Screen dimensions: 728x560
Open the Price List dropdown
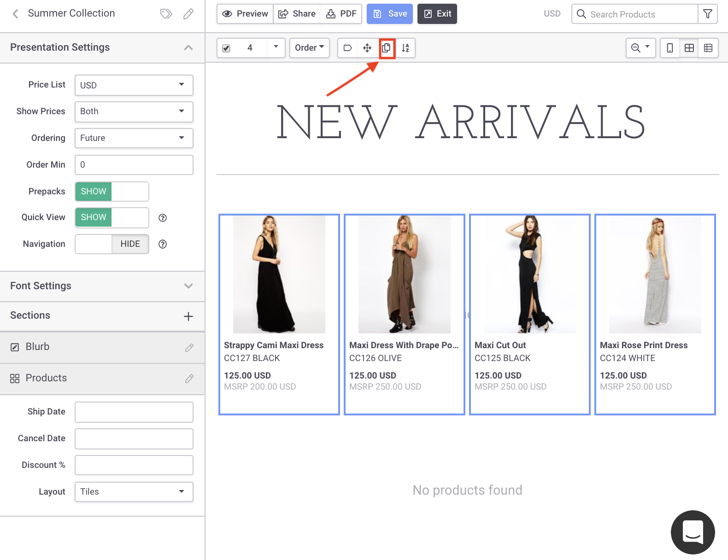coord(134,85)
